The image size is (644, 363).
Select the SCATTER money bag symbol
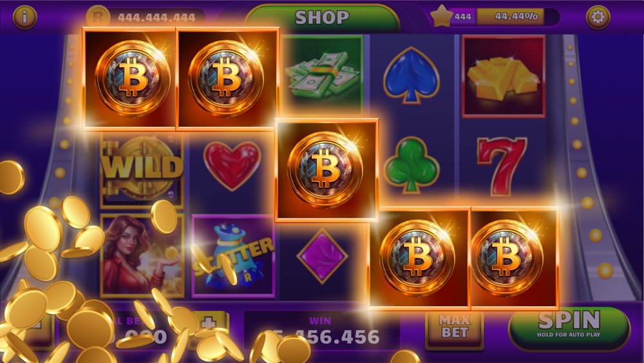tap(233, 255)
